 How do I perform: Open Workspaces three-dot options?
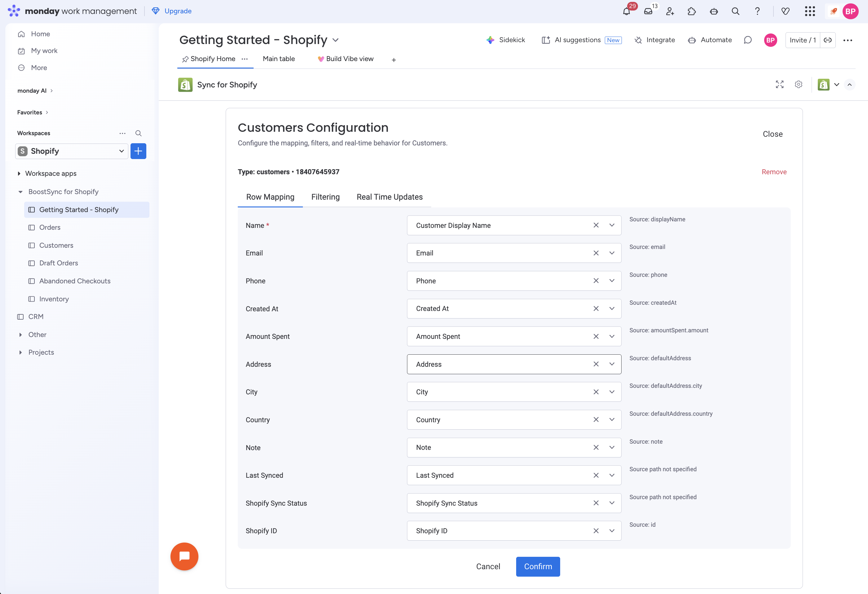(122, 133)
